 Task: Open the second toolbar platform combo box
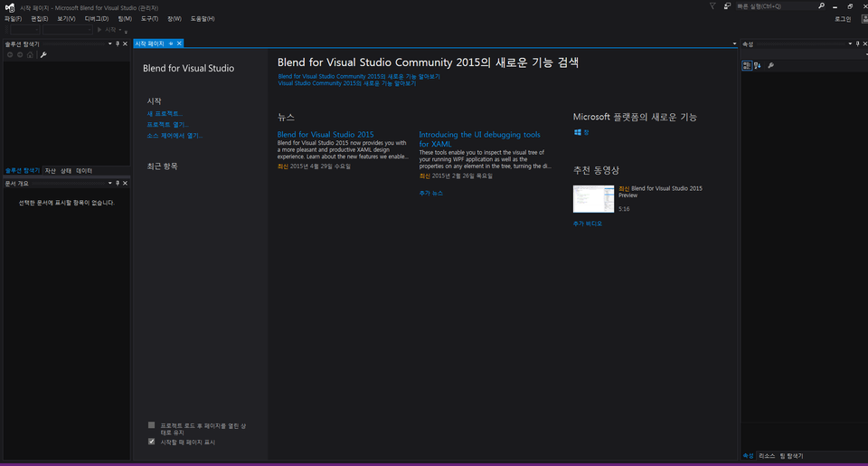click(x=68, y=30)
